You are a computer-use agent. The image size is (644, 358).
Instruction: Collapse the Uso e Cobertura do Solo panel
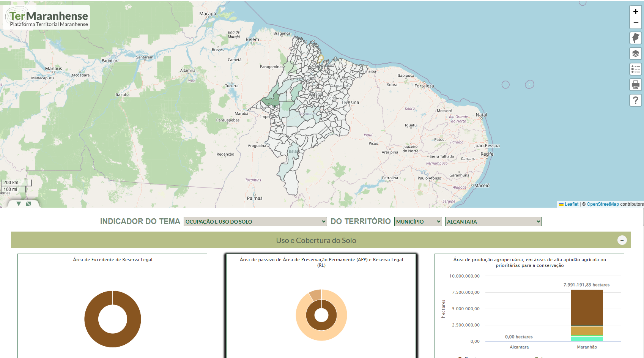(622, 240)
